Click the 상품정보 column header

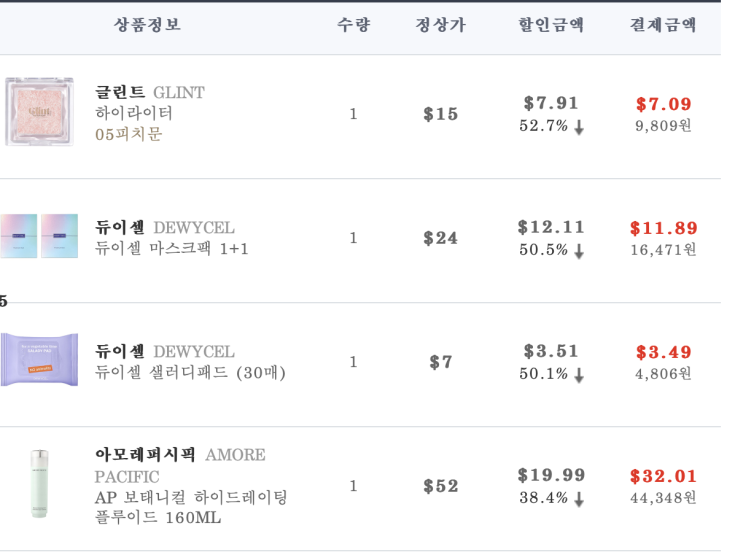(147, 25)
